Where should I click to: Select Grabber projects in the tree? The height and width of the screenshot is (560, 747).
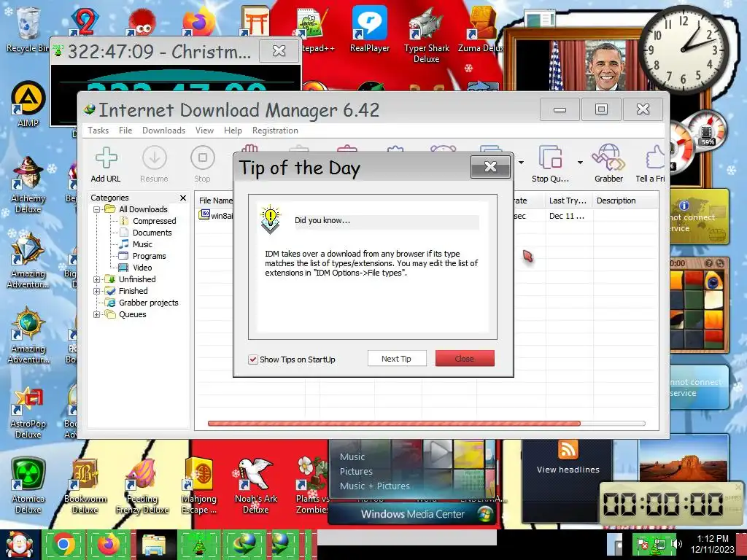[x=149, y=303]
